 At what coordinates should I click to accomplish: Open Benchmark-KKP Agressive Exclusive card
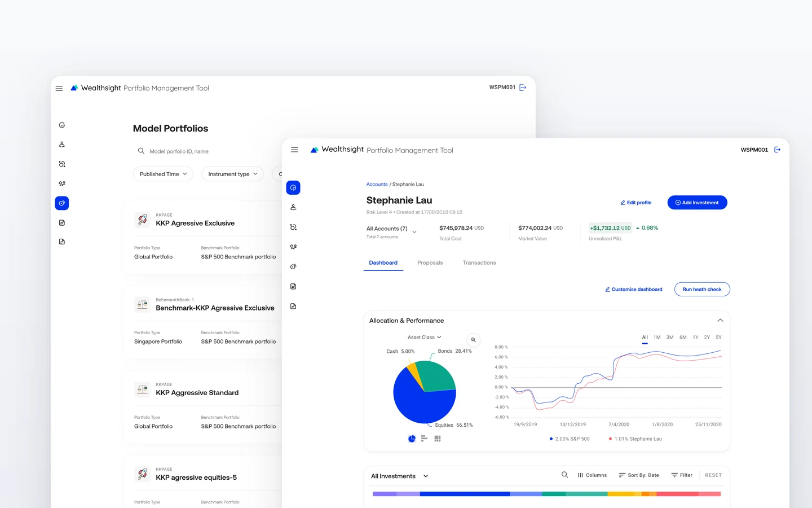[x=203, y=322]
